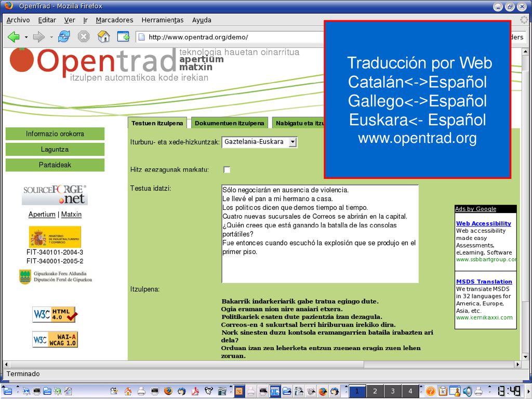This screenshot has height=399, width=532.
Task: Open the Ayuda menu
Action: pyautogui.click(x=202, y=20)
